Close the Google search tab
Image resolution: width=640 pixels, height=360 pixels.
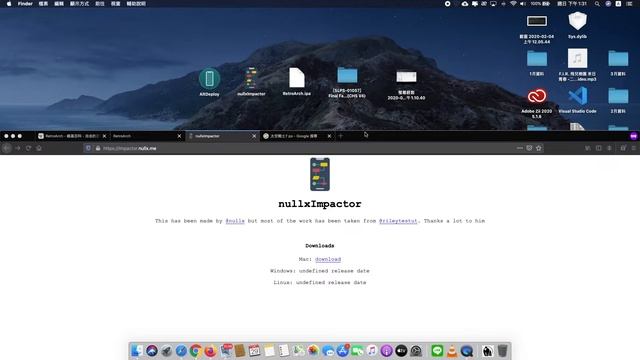pyautogui.click(x=329, y=136)
